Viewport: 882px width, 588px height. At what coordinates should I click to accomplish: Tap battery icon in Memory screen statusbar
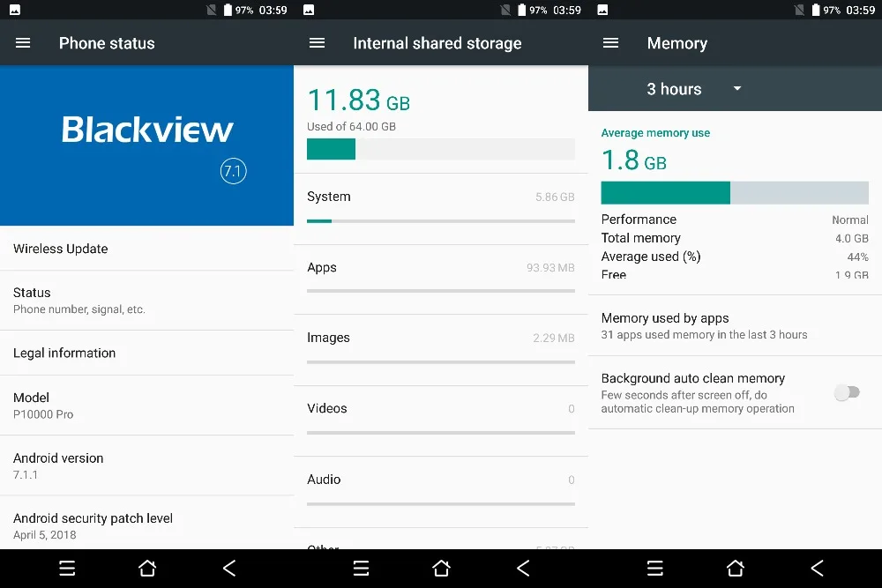tap(816, 10)
